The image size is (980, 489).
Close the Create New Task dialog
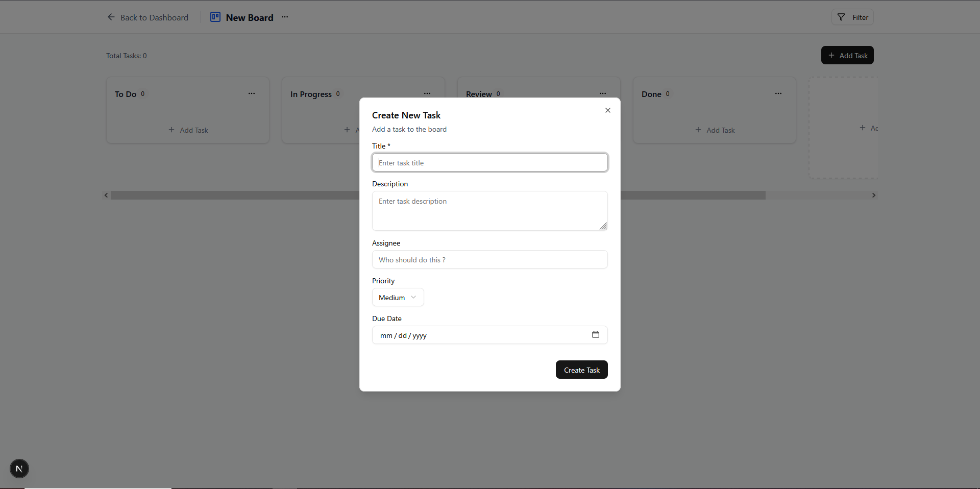tap(607, 110)
